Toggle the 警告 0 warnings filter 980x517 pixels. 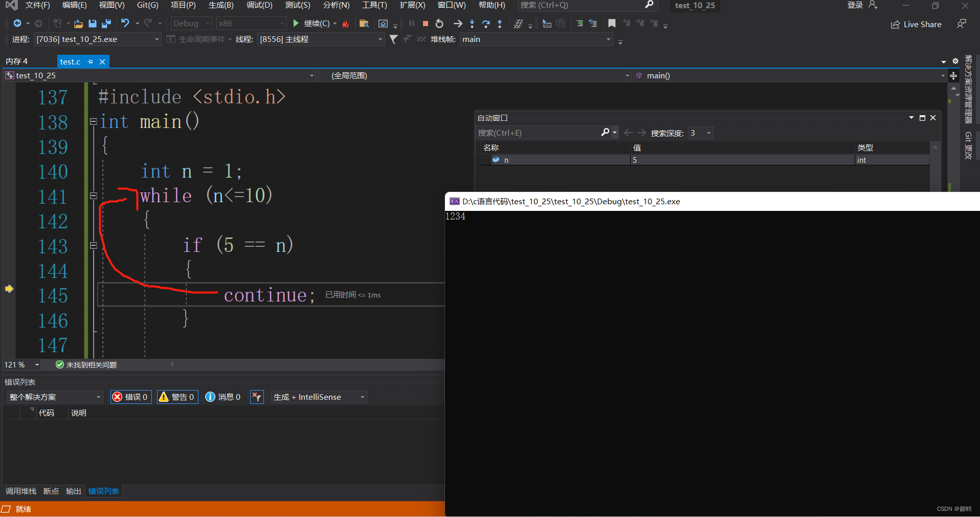[177, 397]
